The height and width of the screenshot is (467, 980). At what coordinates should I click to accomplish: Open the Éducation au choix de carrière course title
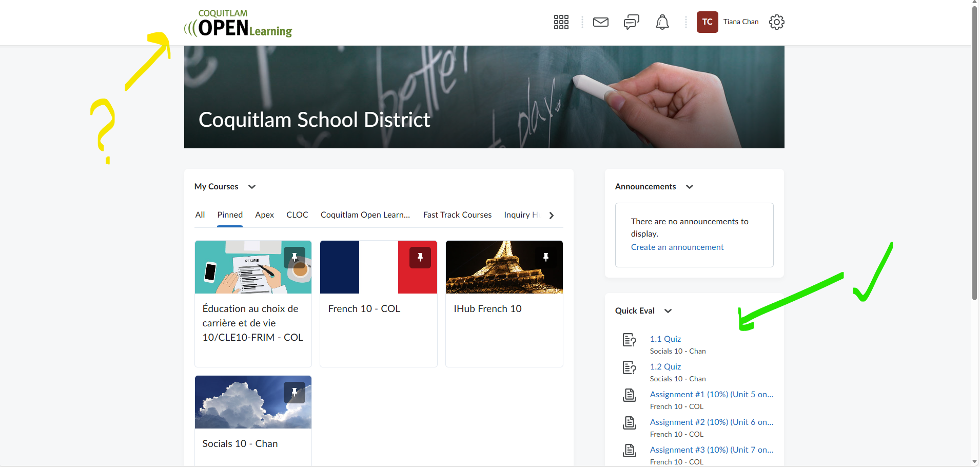click(x=253, y=323)
